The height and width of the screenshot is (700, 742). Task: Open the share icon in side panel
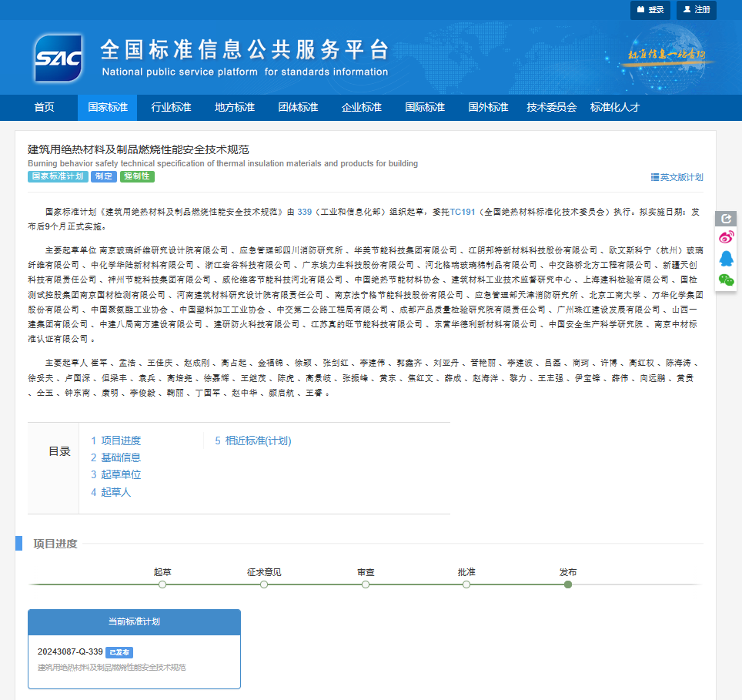[x=726, y=219]
